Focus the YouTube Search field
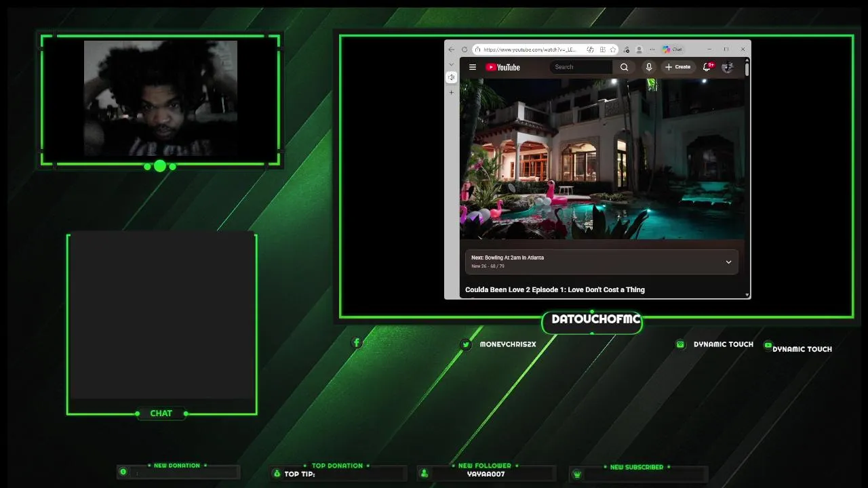 (581, 67)
